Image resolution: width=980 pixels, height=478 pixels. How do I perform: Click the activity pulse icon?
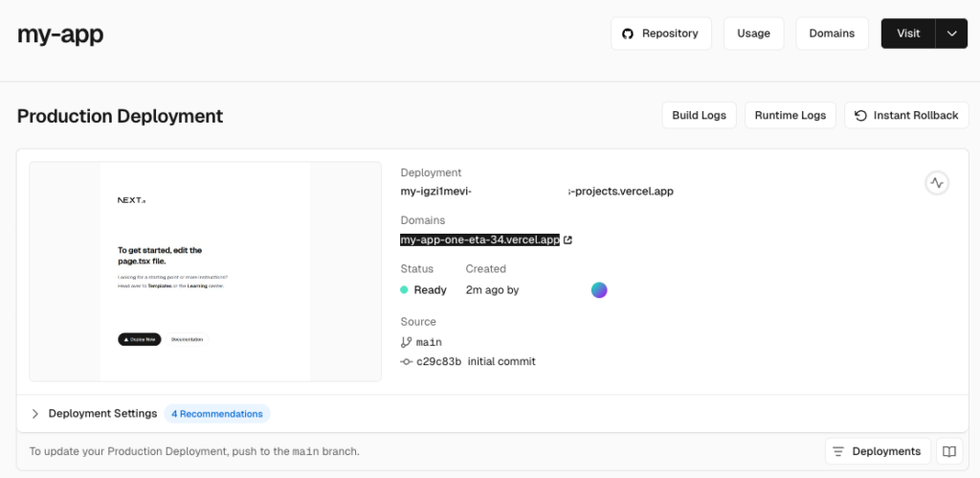click(937, 183)
